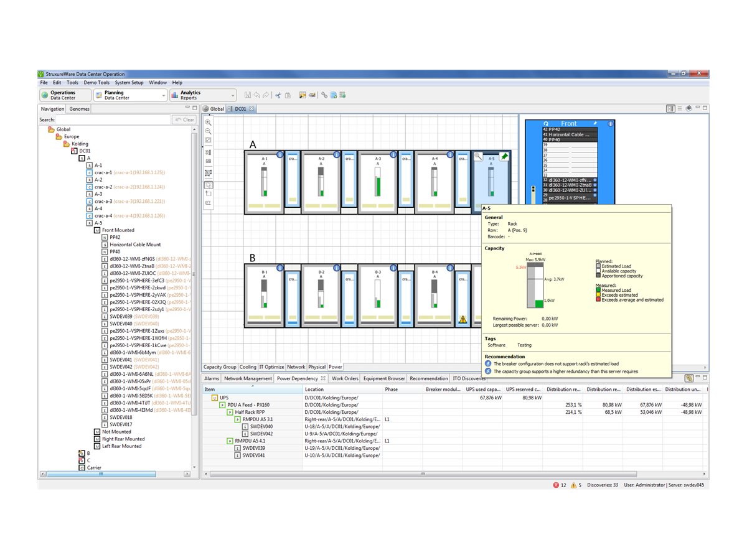747x560 pixels.
Task: Toggle the Cooling overlay tab
Action: click(248, 367)
